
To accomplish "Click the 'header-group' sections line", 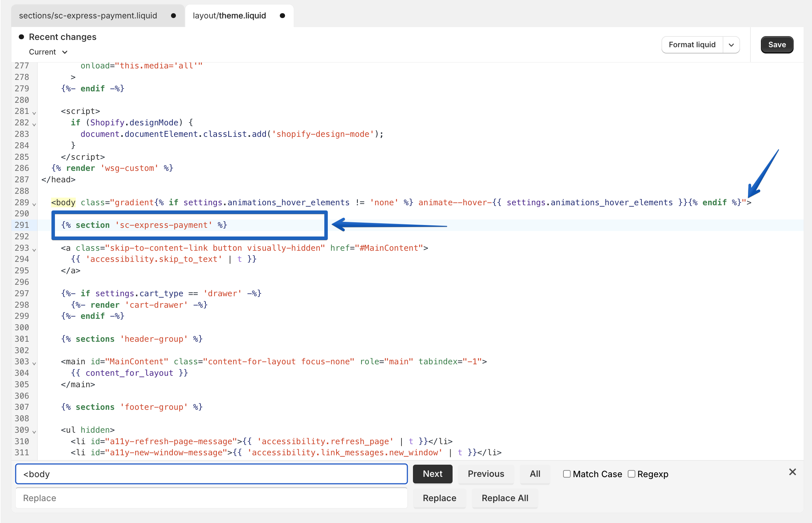I will click(x=132, y=339).
